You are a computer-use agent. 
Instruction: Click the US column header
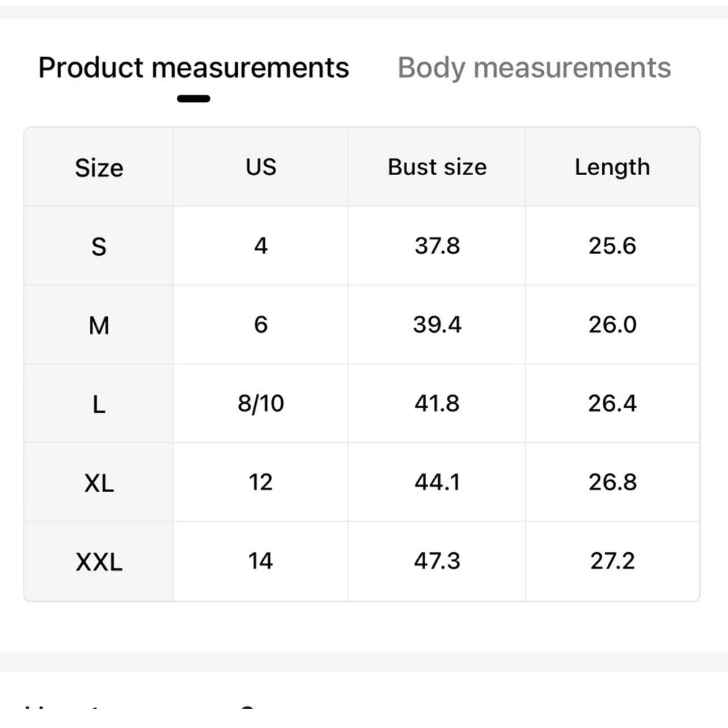[x=261, y=167]
